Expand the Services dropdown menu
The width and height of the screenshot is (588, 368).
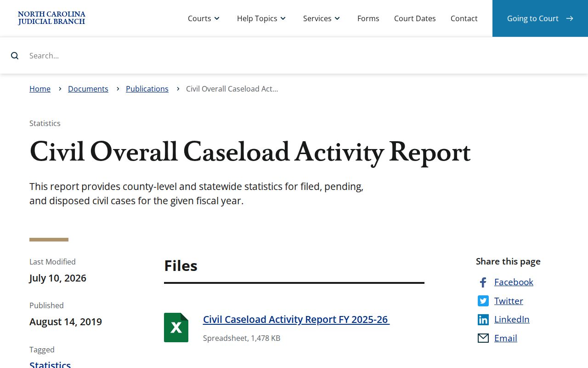coord(322,18)
